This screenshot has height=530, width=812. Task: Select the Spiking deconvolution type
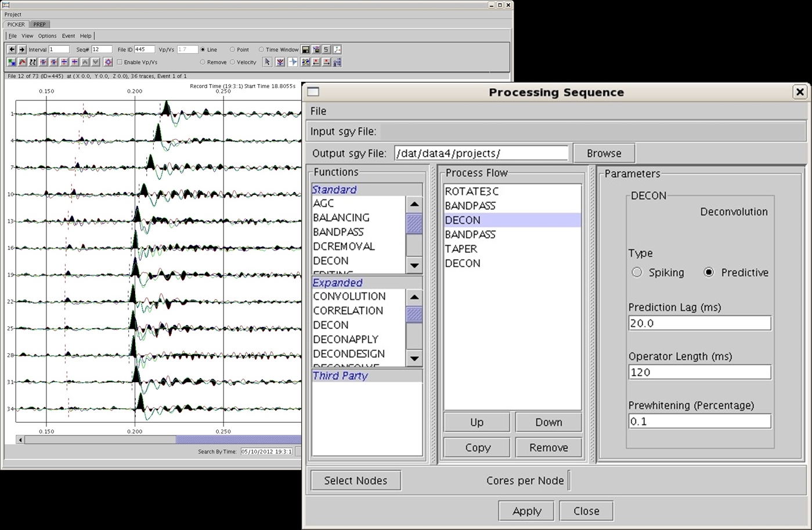(637, 273)
